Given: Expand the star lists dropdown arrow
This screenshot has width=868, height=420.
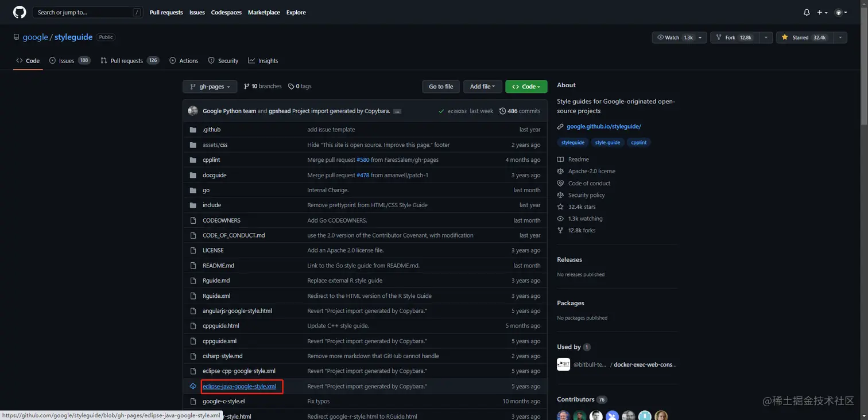Looking at the screenshot, I should pos(840,37).
